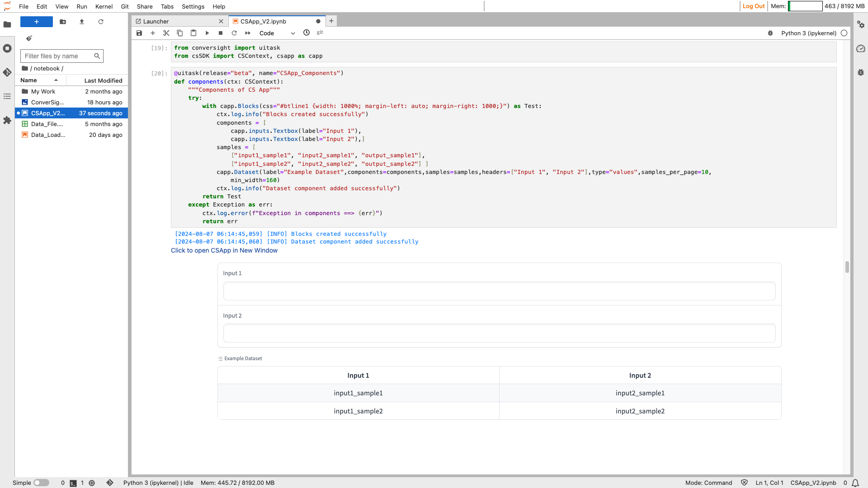Open the Help menu
The height and width of the screenshot is (488, 868).
click(x=219, y=6)
